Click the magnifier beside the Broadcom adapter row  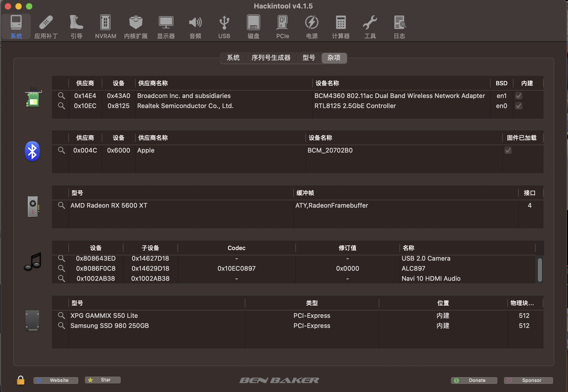click(61, 96)
